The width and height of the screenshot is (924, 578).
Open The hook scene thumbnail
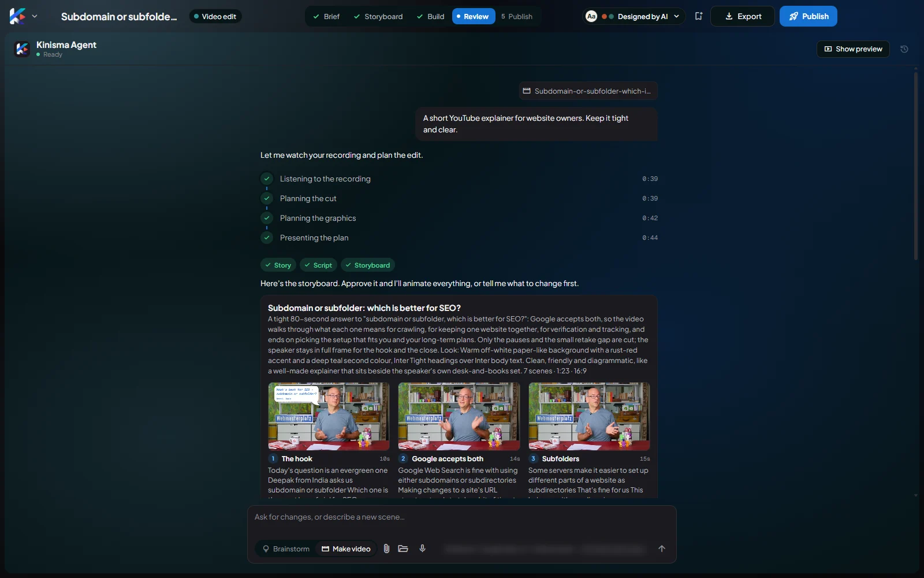329,416
